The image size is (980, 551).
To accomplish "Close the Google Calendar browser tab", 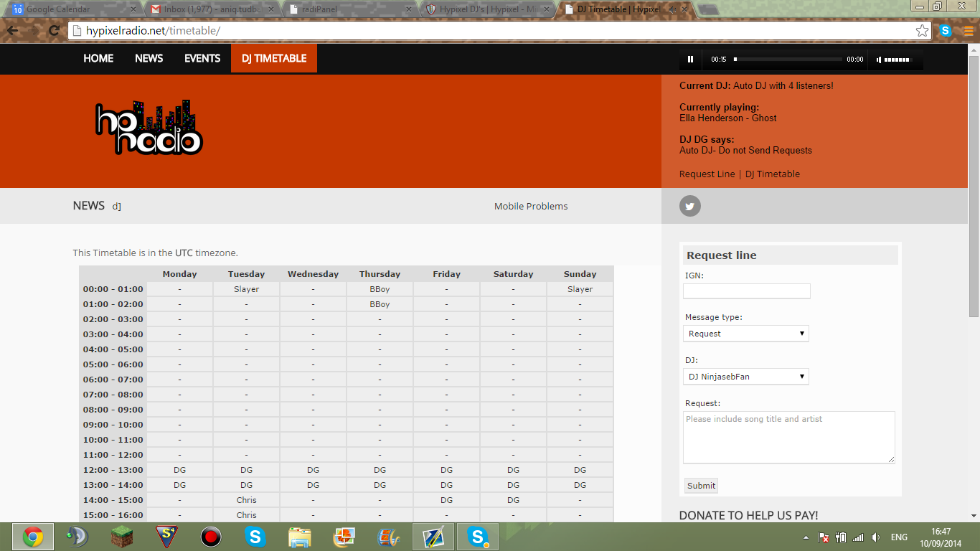I will (x=133, y=9).
